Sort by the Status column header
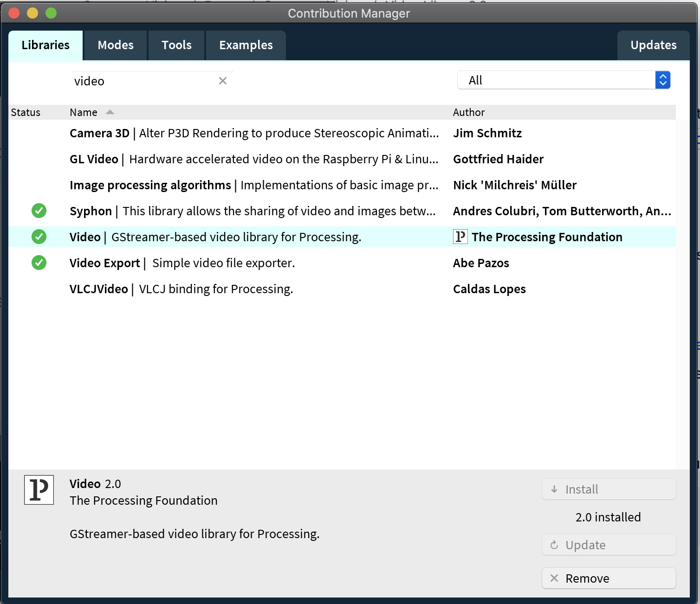 (x=26, y=112)
